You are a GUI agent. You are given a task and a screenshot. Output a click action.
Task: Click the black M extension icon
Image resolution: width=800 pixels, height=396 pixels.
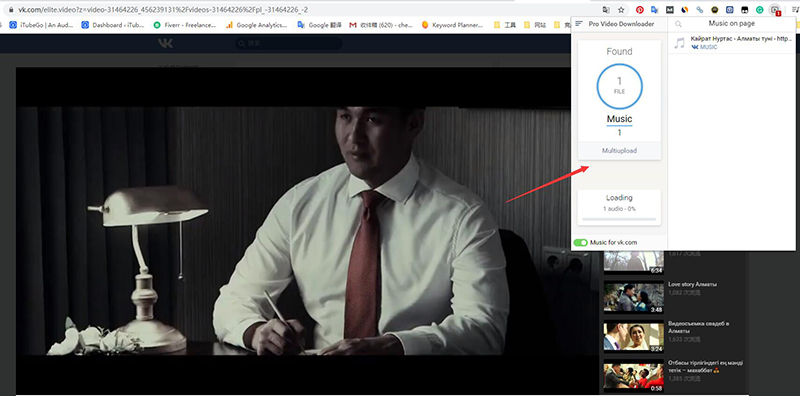point(670,9)
